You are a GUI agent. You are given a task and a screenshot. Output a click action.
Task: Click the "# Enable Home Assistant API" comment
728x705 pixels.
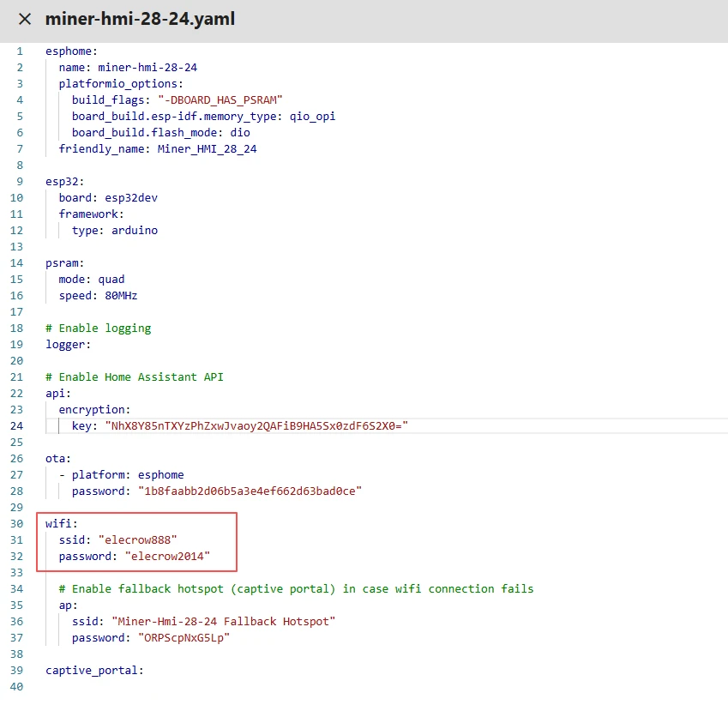[x=135, y=377]
